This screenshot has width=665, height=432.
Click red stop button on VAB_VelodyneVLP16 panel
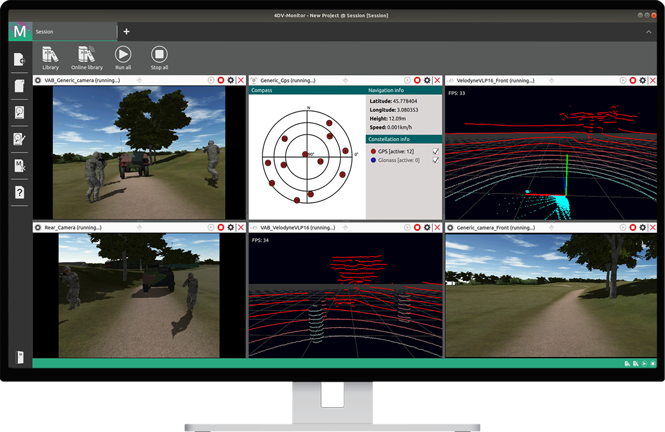click(416, 228)
